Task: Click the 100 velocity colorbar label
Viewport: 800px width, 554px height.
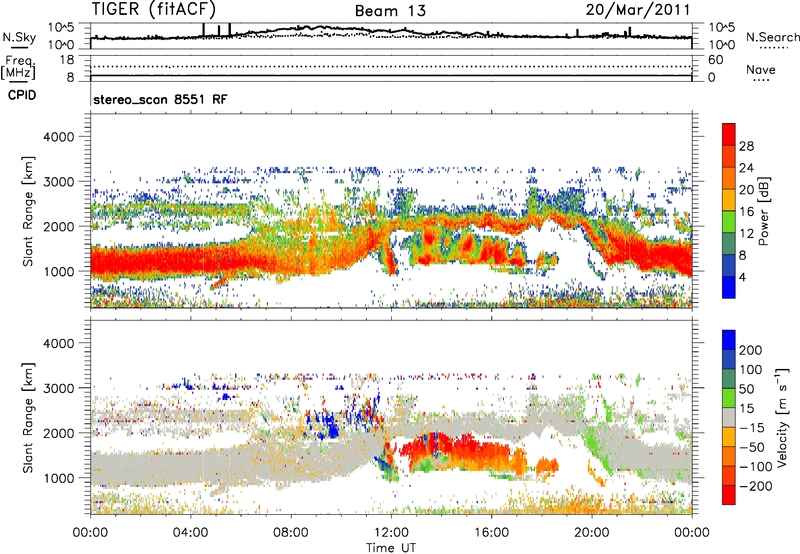Action: [751, 370]
